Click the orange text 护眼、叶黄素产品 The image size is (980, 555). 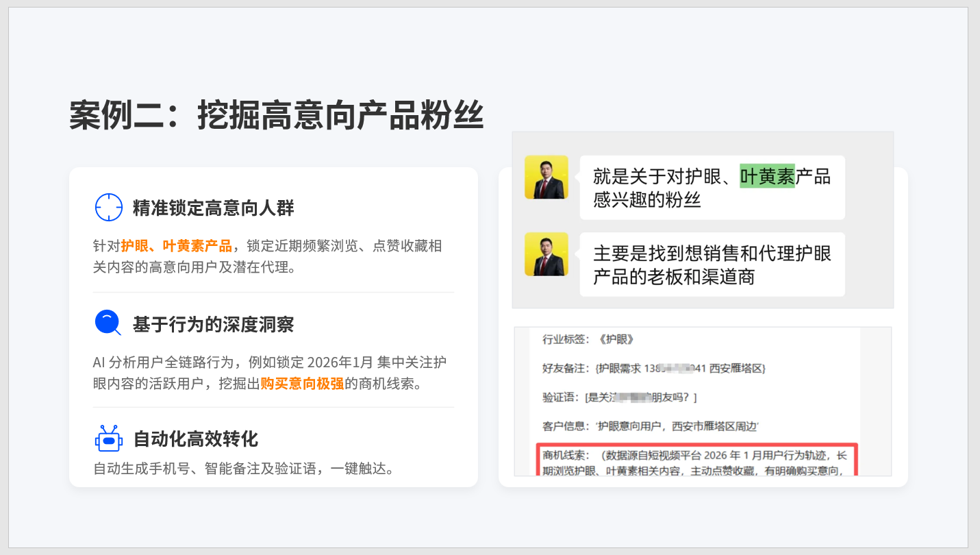point(176,246)
